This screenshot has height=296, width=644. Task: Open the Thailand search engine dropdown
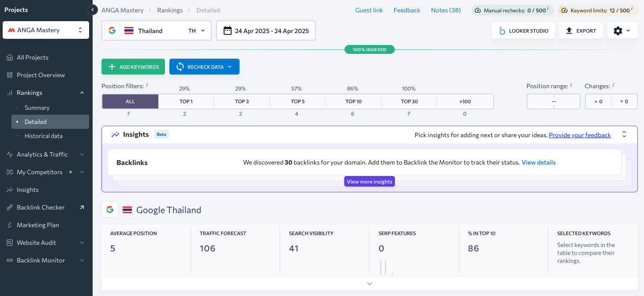pyautogui.click(x=157, y=30)
